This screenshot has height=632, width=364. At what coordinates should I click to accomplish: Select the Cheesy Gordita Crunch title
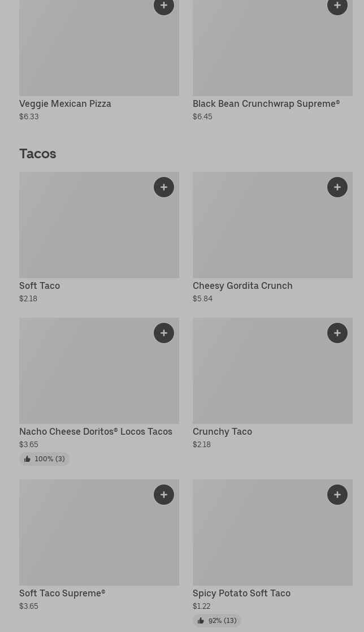242,285
